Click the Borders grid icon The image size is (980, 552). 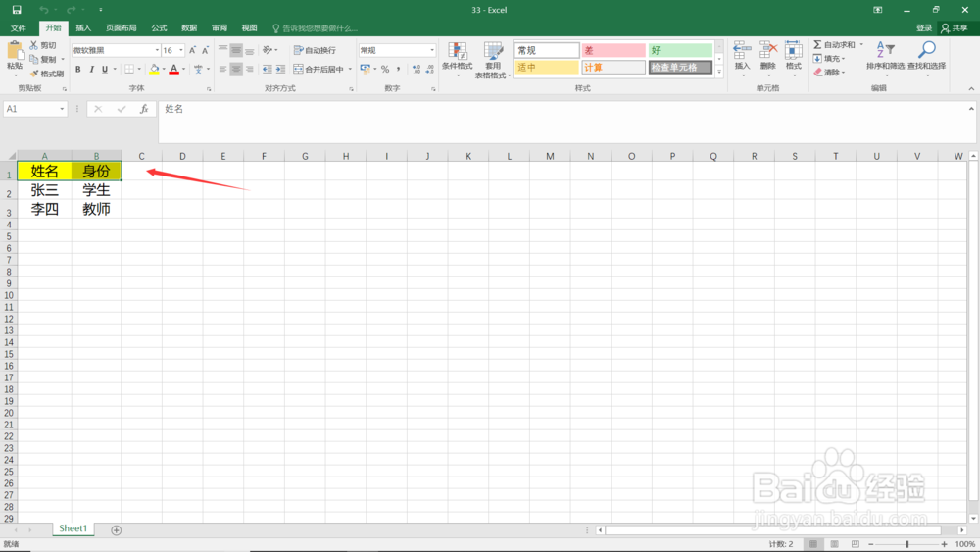(x=129, y=69)
